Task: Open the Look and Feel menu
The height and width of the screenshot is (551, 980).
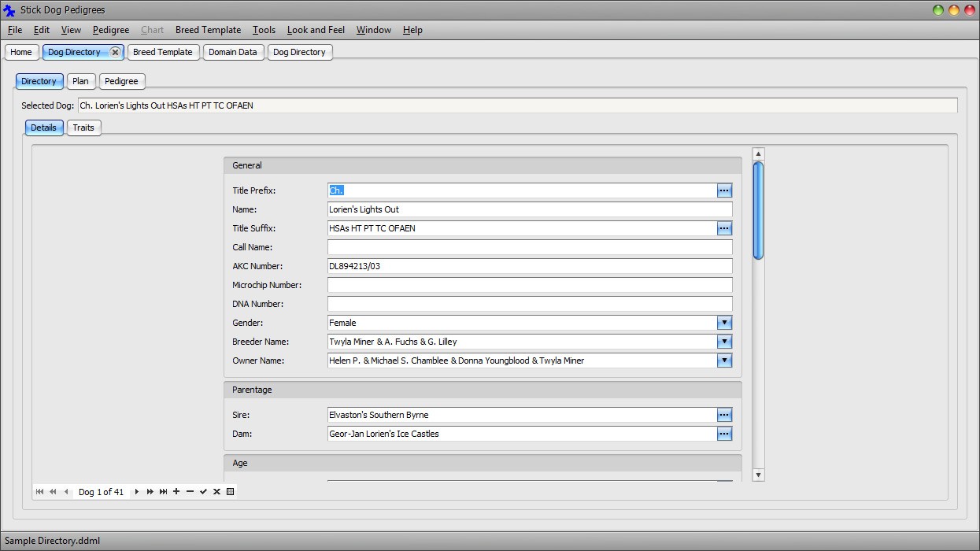Action: 316,30
